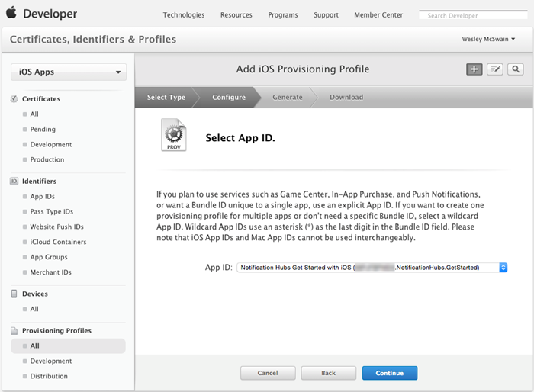The height and width of the screenshot is (392, 534).
Task: Click 'Certificates, Identifiers & Profiles' header text
Action: click(93, 39)
